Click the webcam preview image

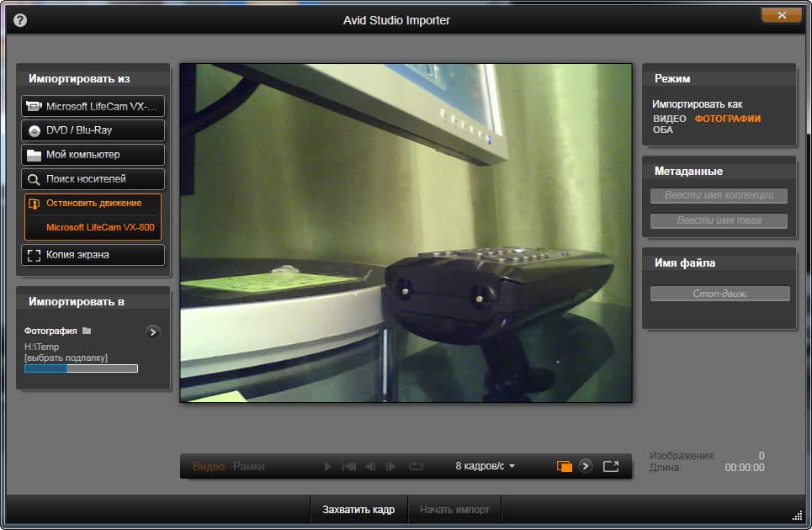tap(406, 233)
